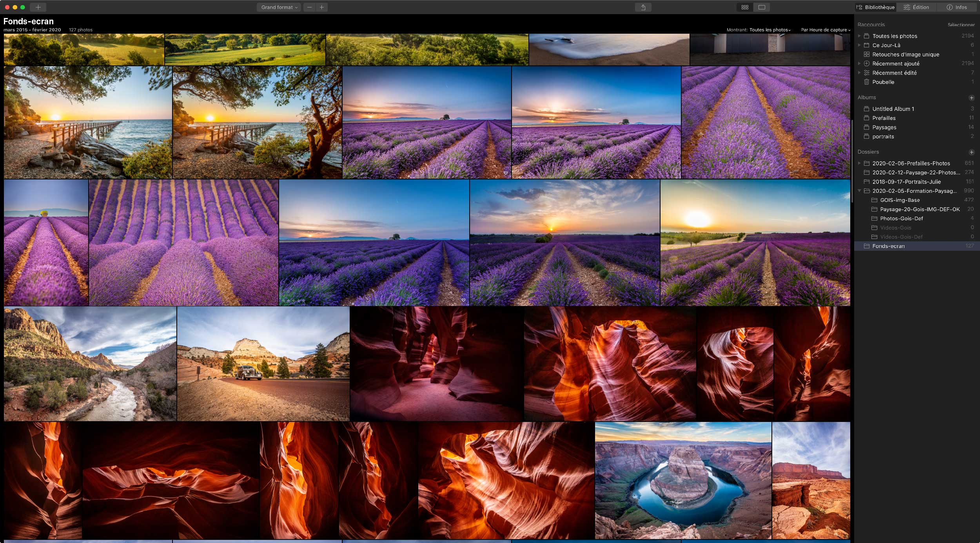Open the Toutes les photos filter dropdown
Viewport: 980px width, 543px height.
(x=770, y=30)
